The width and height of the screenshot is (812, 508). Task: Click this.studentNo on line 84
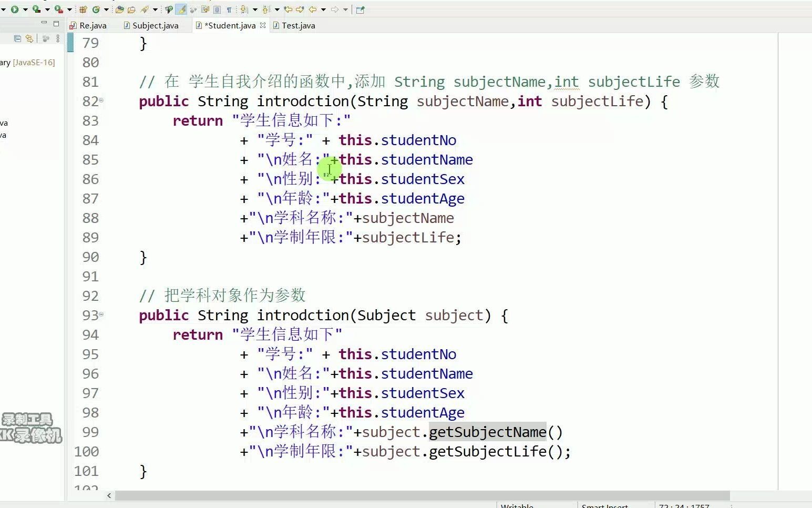pos(397,140)
